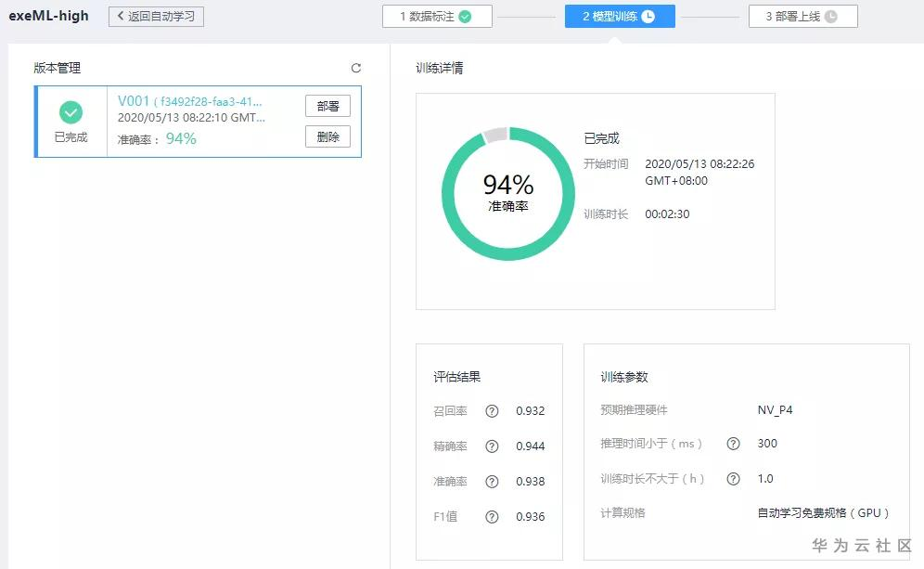Click the 94% accuracy ring chart
This screenshot has width=924, height=569.
click(508, 193)
